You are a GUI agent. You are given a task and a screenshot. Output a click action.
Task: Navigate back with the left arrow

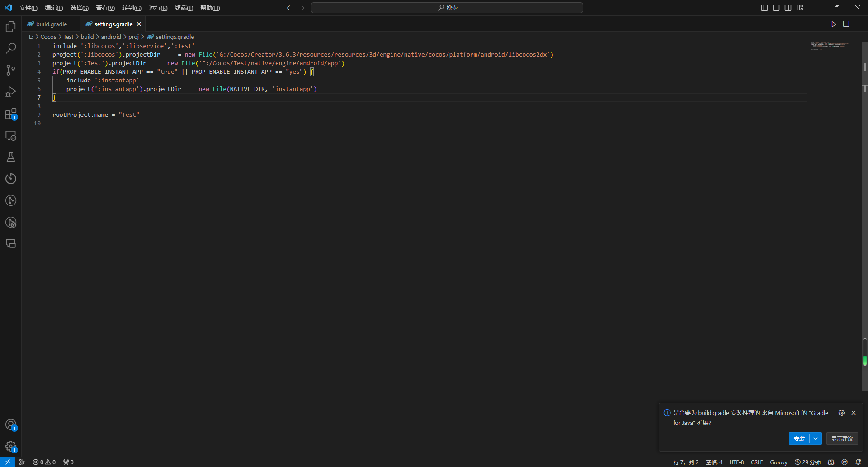[x=290, y=8]
